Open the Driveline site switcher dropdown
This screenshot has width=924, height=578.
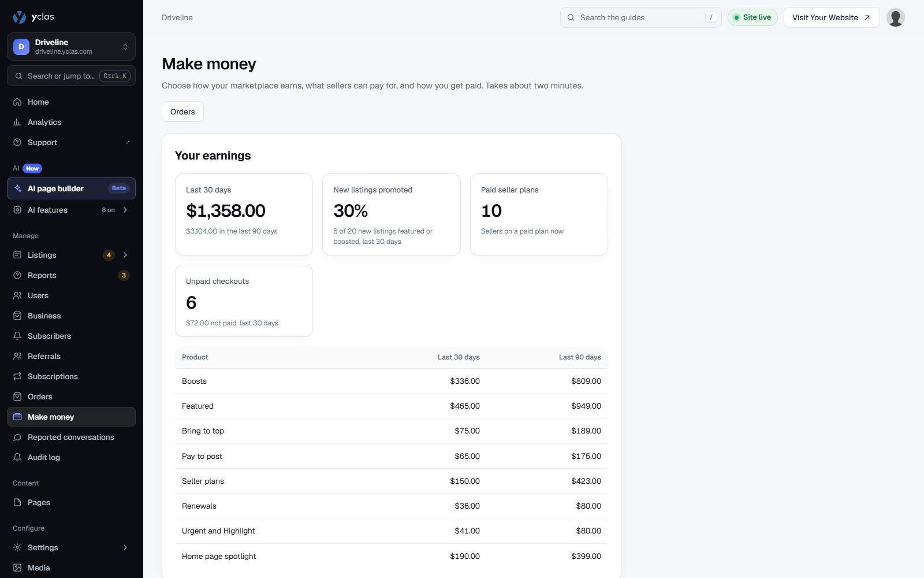coord(71,47)
